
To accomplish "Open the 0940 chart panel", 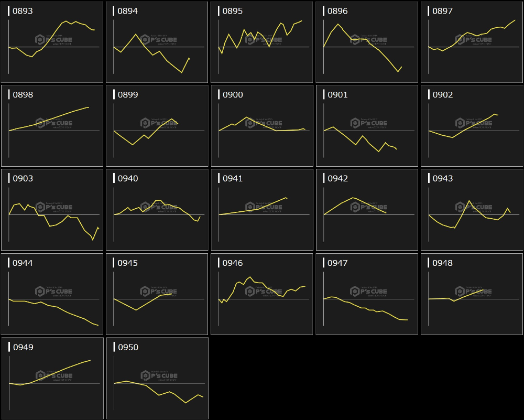I will (157, 210).
